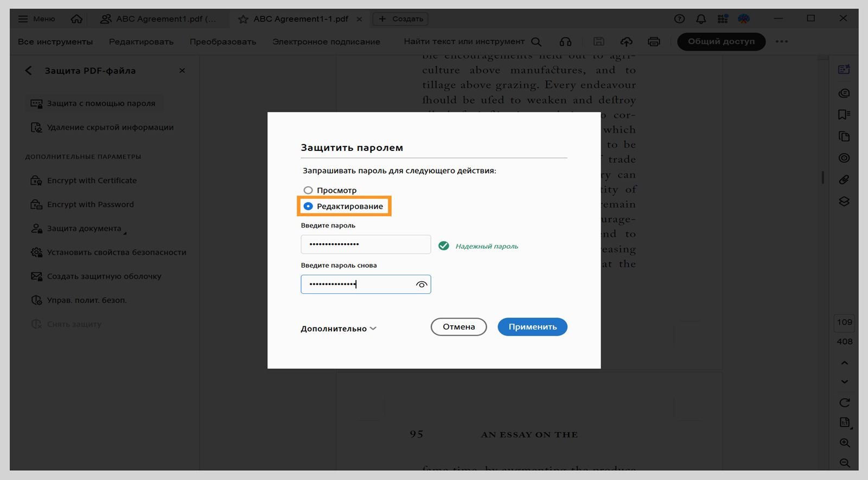Switch to the ABC Agreement1.pdf tab
Viewport: 868px width, 480px height.
[x=158, y=19]
